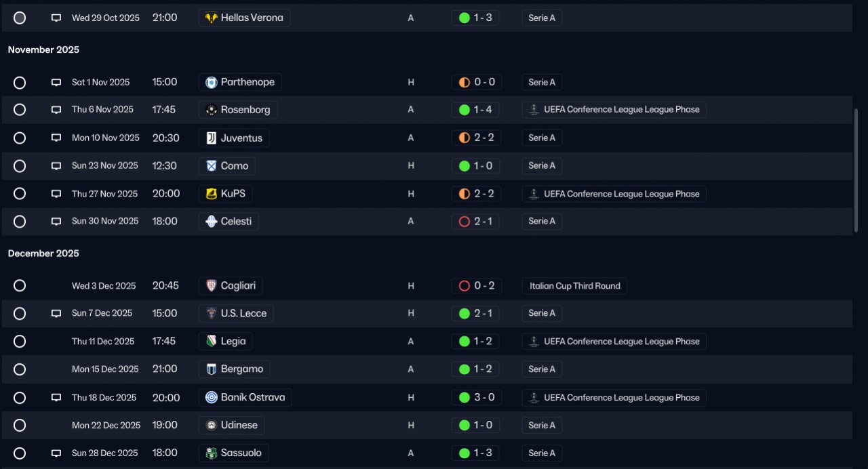This screenshot has height=469, width=868.
Task: Open the Bergamo team button
Action: tap(235, 369)
